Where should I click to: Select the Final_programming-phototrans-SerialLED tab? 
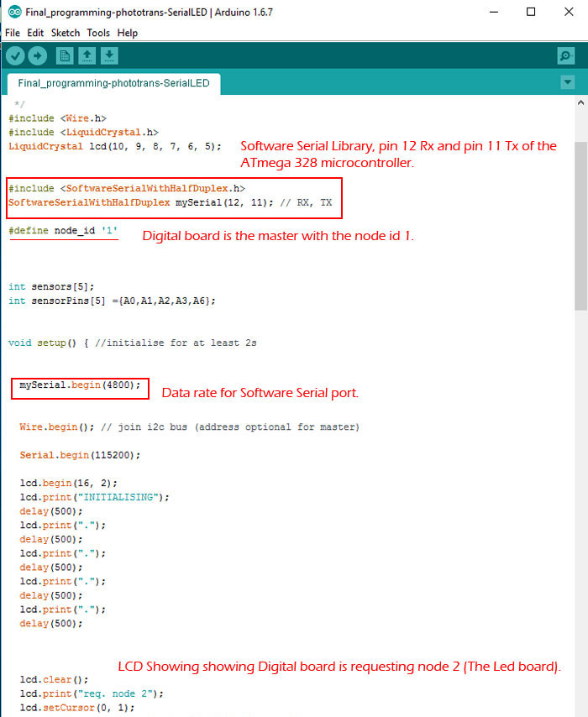click(x=114, y=83)
